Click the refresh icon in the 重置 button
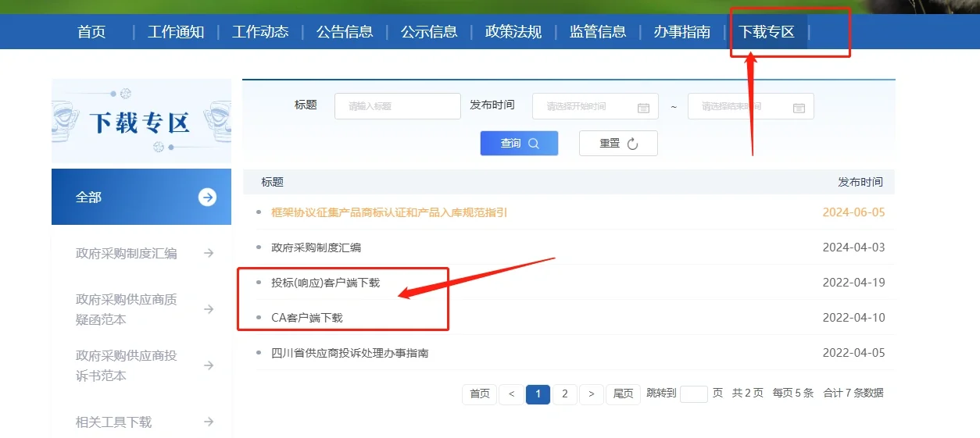The image size is (980, 438). [633, 144]
